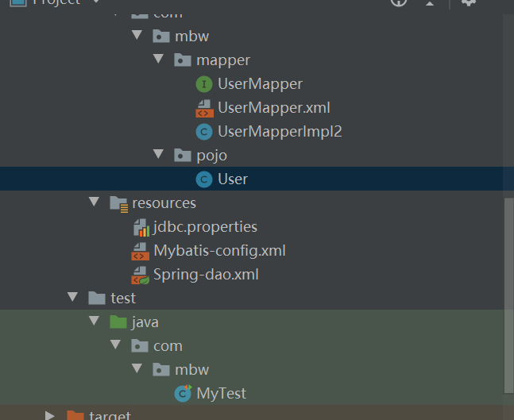
Task: Click the collapse all icon in header
Action: [x=430, y=2]
